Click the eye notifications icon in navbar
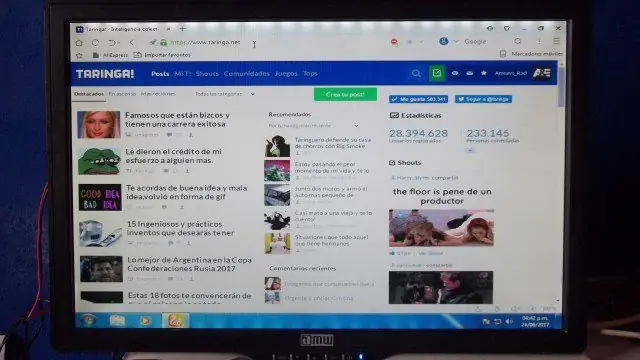 tap(455, 73)
